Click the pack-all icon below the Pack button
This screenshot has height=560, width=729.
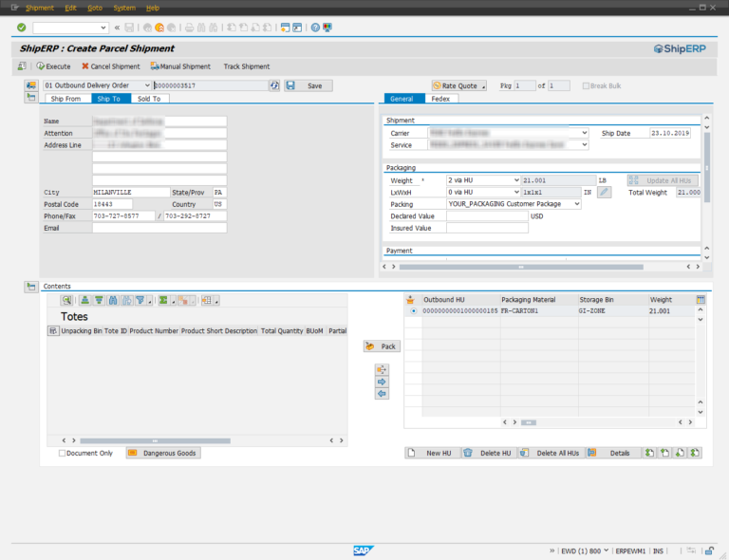(x=382, y=369)
